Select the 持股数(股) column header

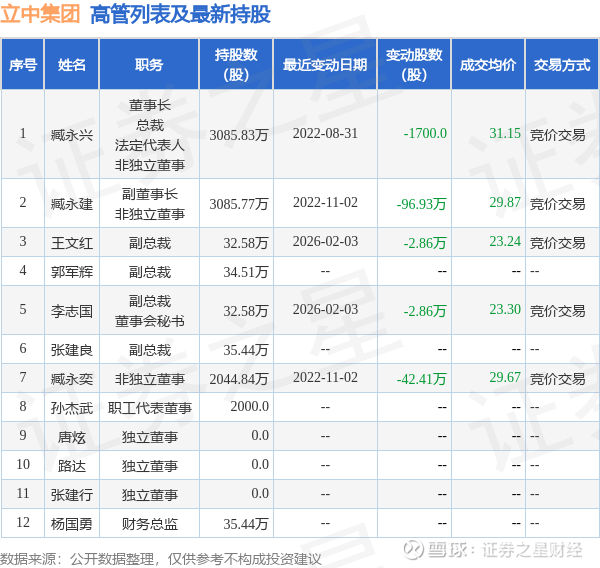pos(236,64)
